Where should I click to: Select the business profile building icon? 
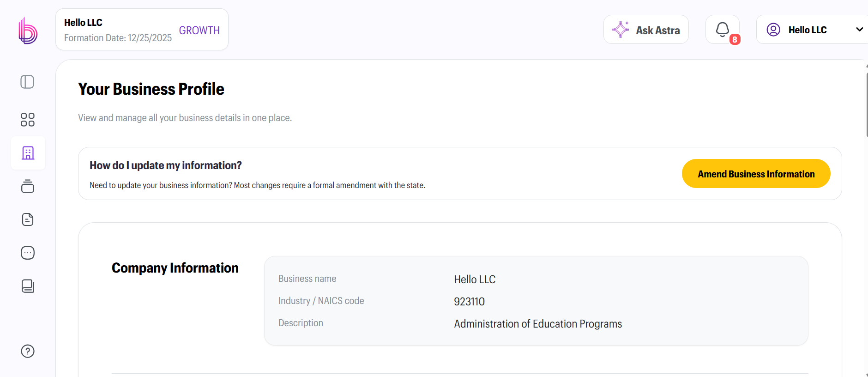(28, 153)
